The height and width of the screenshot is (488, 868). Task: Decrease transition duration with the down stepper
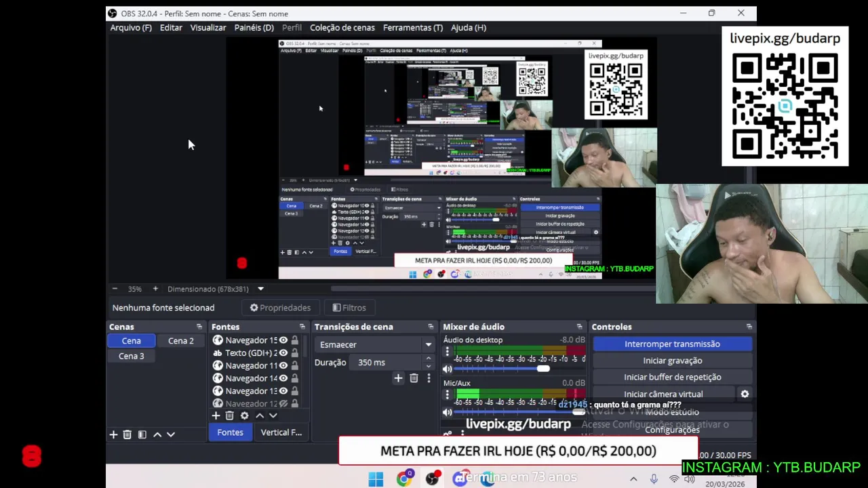[x=429, y=366]
